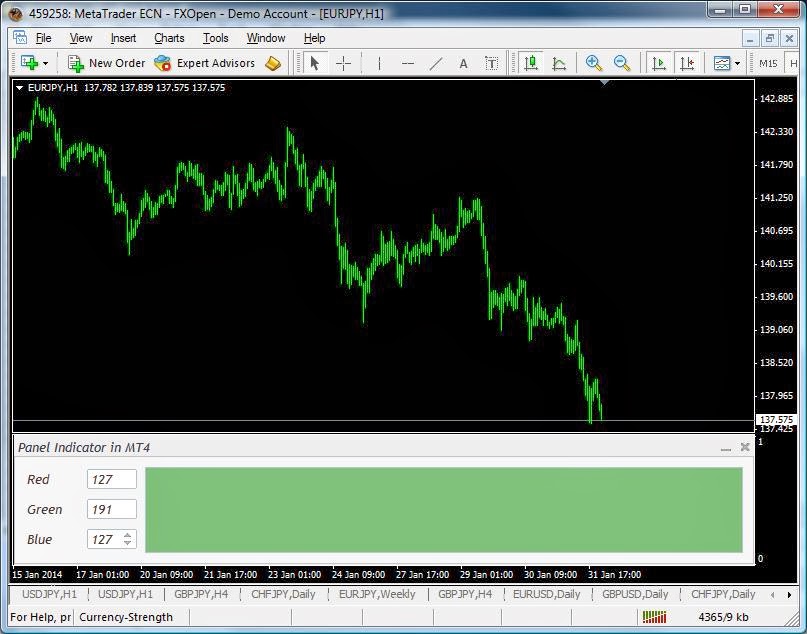
Task: Open the View menu
Action: [81, 38]
